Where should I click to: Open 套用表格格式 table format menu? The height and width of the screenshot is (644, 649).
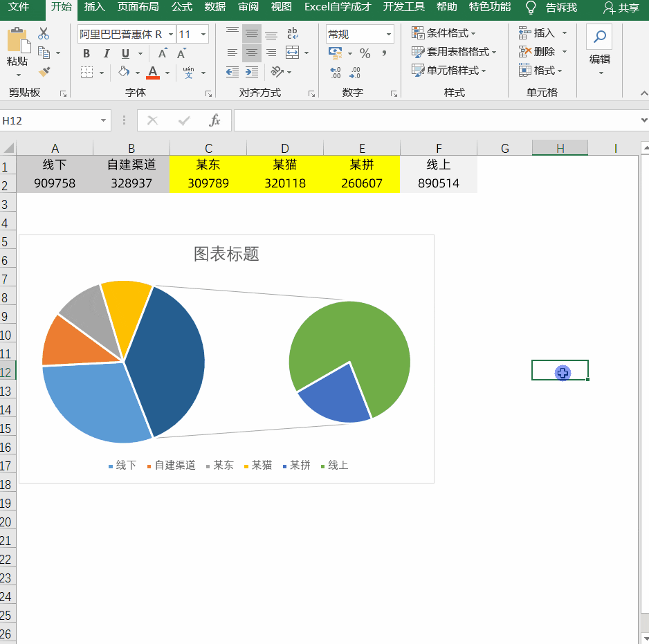click(x=454, y=52)
